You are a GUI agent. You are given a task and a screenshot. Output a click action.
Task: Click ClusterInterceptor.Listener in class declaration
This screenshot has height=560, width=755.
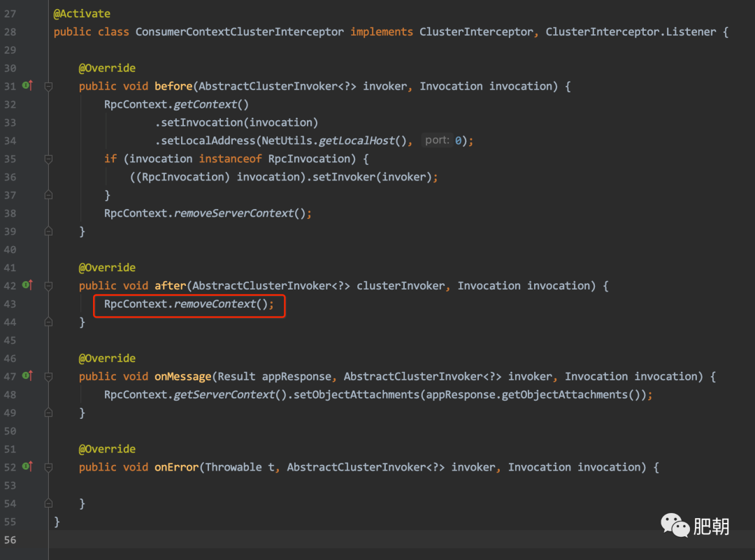point(631,31)
